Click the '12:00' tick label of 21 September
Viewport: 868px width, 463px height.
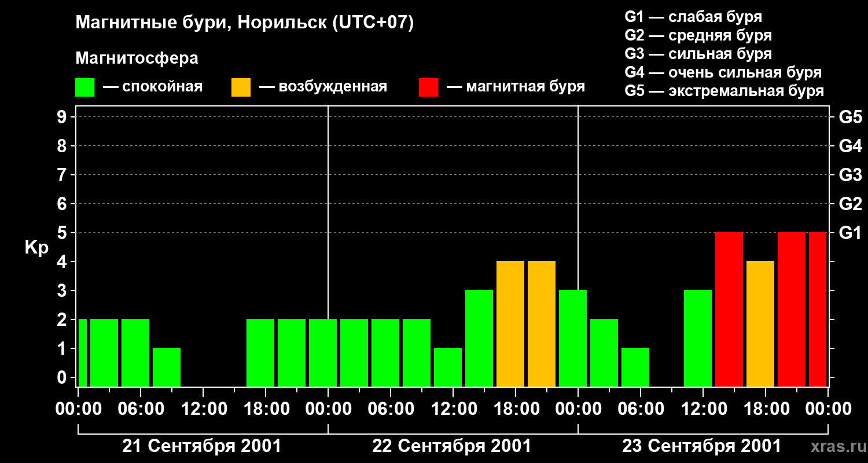[203, 409]
